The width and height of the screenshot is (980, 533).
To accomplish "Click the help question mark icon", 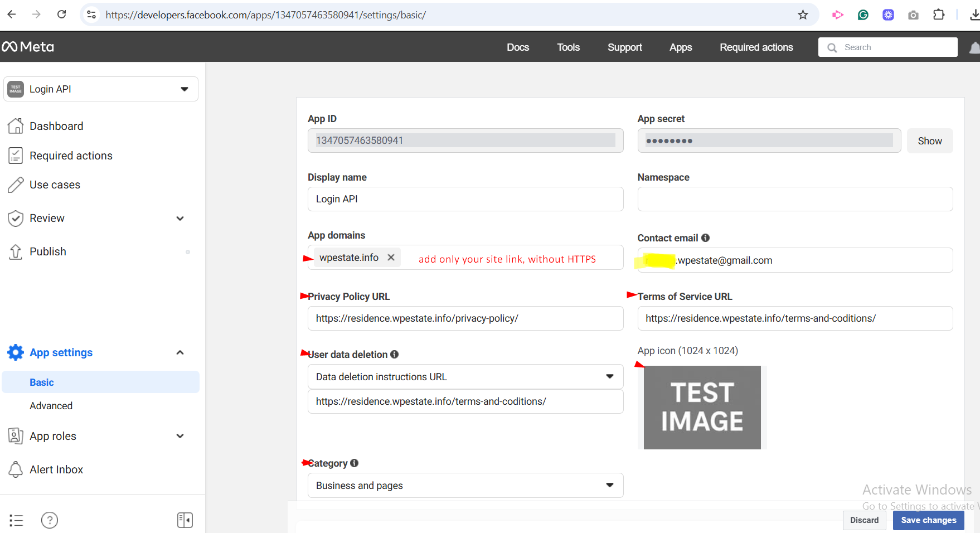I will (x=50, y=520).
